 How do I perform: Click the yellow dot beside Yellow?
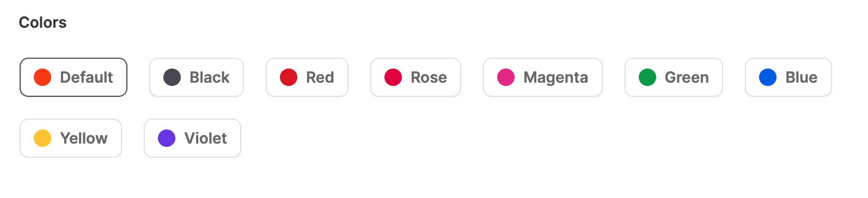pyautogui.click(x=42, y=138)
